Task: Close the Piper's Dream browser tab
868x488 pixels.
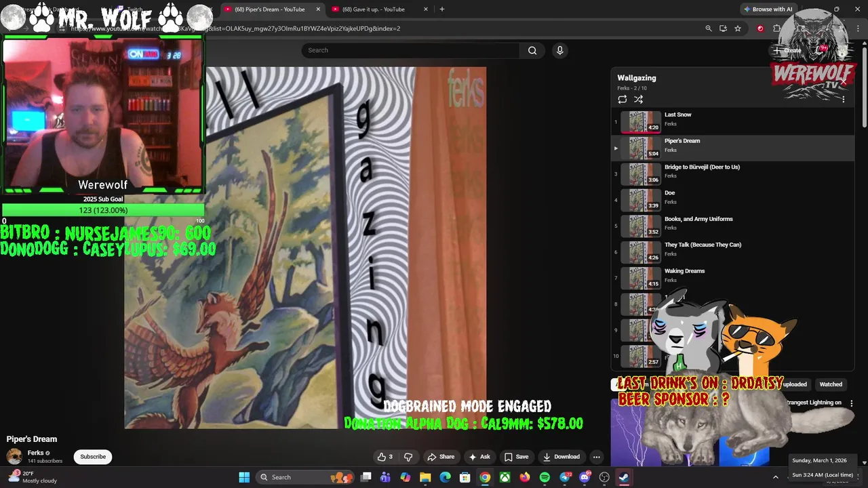Action: [318, 9]
